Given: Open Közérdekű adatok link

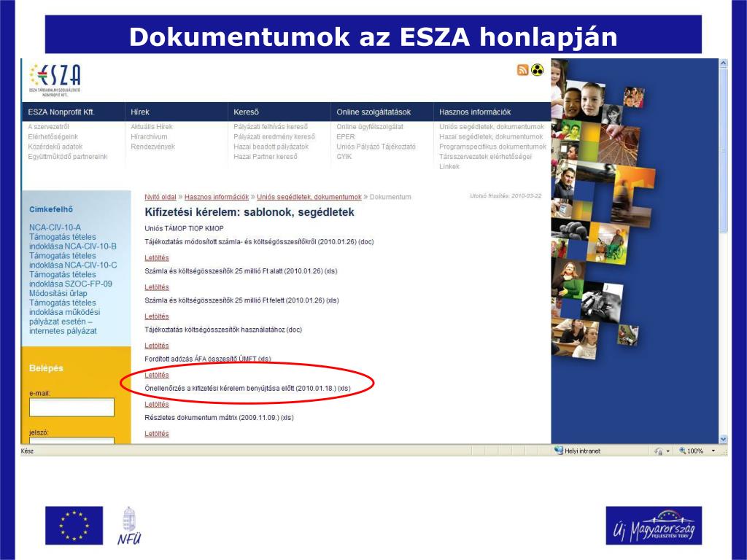Looking at the screenshot, I should coord(55,147).
